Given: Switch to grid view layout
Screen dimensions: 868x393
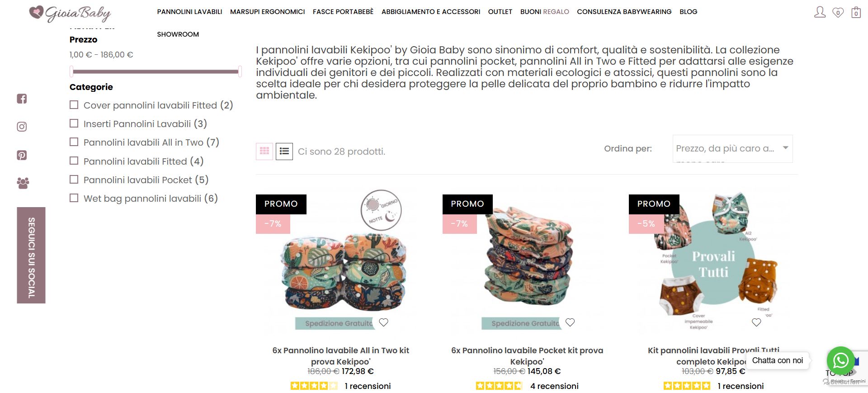Looking at the screenshot, I should (x=264, y=151).
